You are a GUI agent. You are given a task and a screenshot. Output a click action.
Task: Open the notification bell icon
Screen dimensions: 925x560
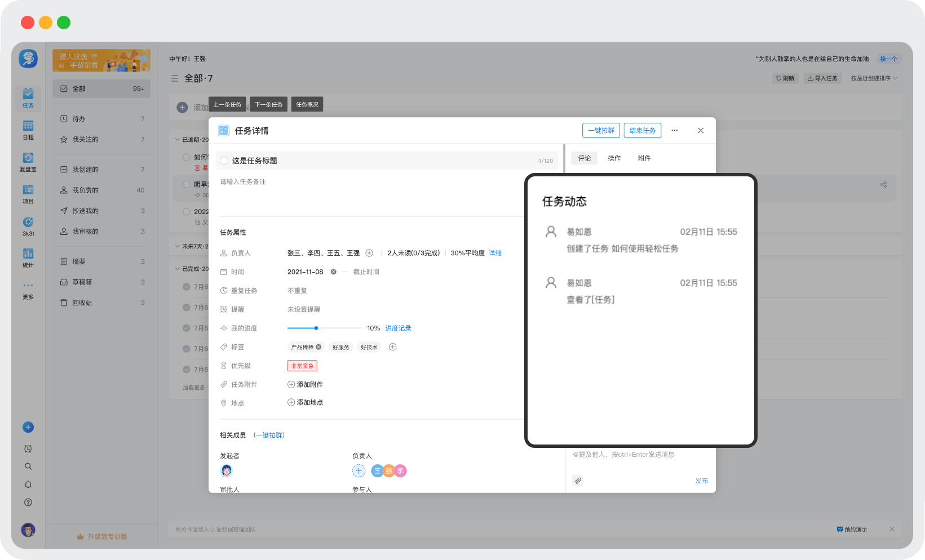coord(28,485)
